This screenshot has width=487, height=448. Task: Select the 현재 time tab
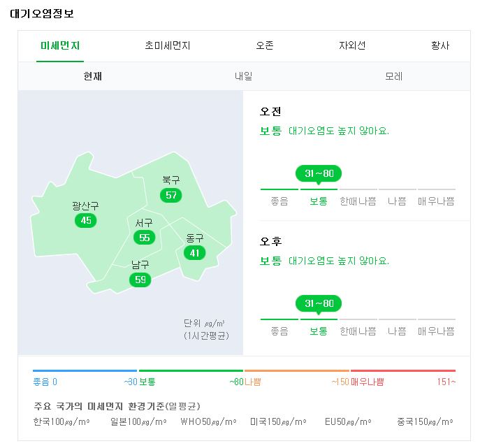point(92,76)
